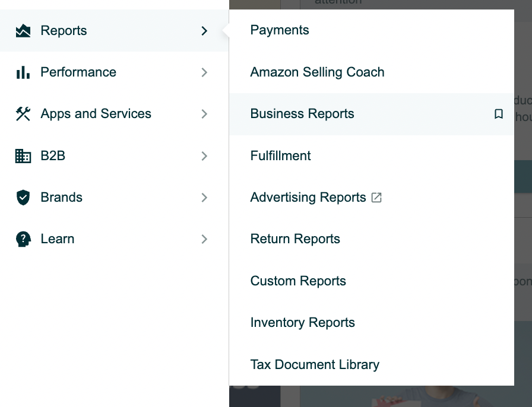The image size is (532, 407).
Task: Open the Performance menu item
Action: point(115,72)
